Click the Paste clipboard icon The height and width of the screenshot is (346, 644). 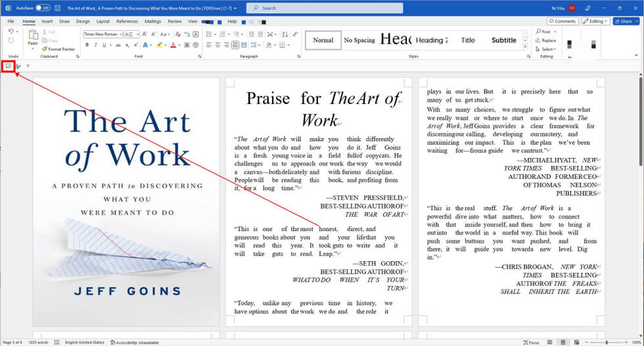(x=33, y=34)
